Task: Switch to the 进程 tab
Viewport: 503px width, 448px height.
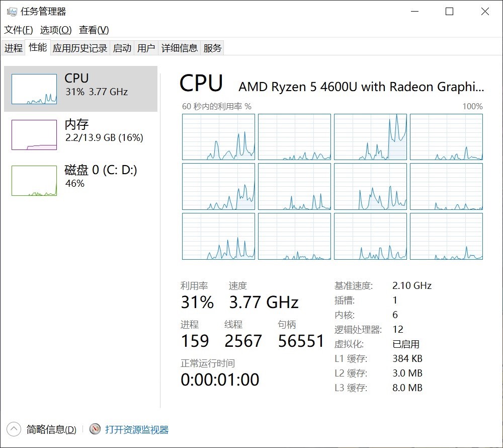Action: click(x=14, y=48)
